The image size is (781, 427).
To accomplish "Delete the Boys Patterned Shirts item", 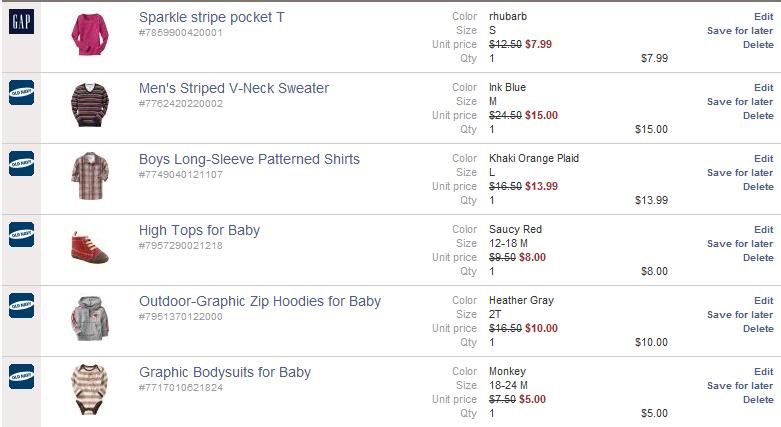I will pyautogui.click(x=758, y=186).
